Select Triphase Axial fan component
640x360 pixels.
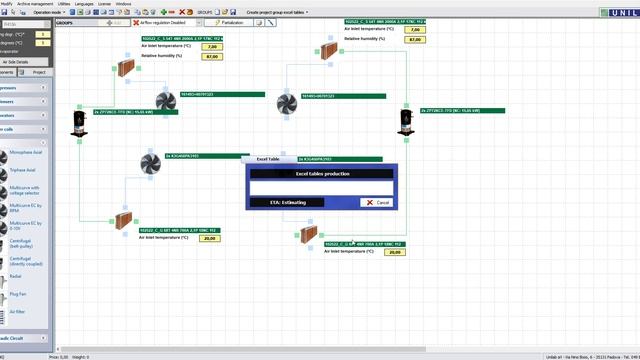click(x=22, y=170)
